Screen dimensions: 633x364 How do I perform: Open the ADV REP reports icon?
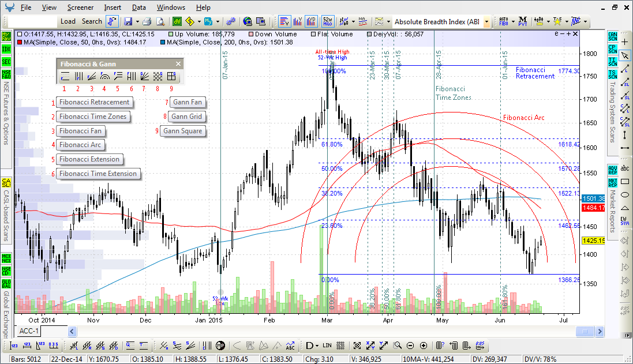(x=612, y=170)
